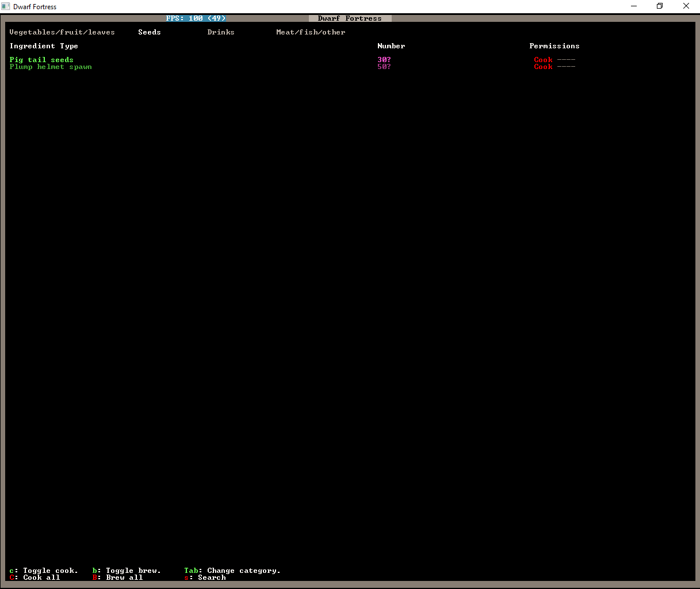Click the Tab: Change category hint
This screenshot has width=700, height=589.
232,571
